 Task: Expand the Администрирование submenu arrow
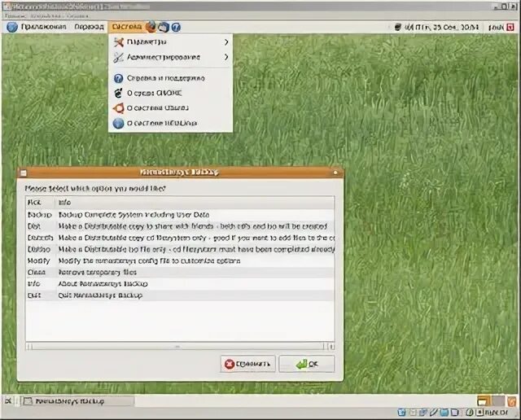[x=226, y=57]
